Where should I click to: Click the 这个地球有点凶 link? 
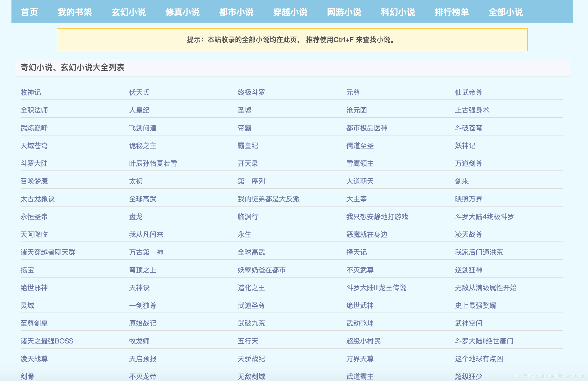(x=479, y=359)
